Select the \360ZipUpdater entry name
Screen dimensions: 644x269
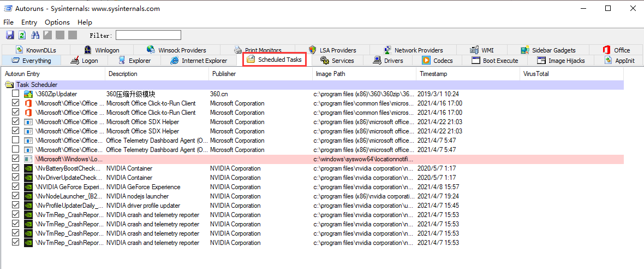[56, 94]
